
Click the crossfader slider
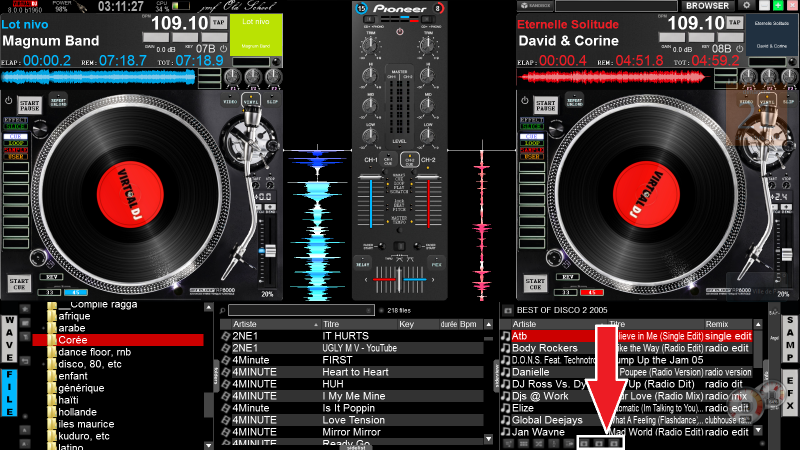[x=399, y=280]
